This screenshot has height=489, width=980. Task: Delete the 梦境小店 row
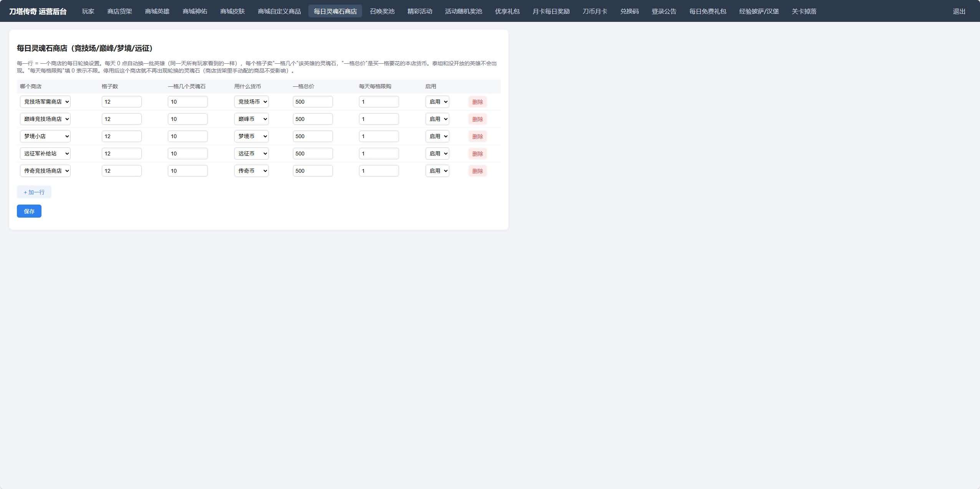(x=477, y=136)
